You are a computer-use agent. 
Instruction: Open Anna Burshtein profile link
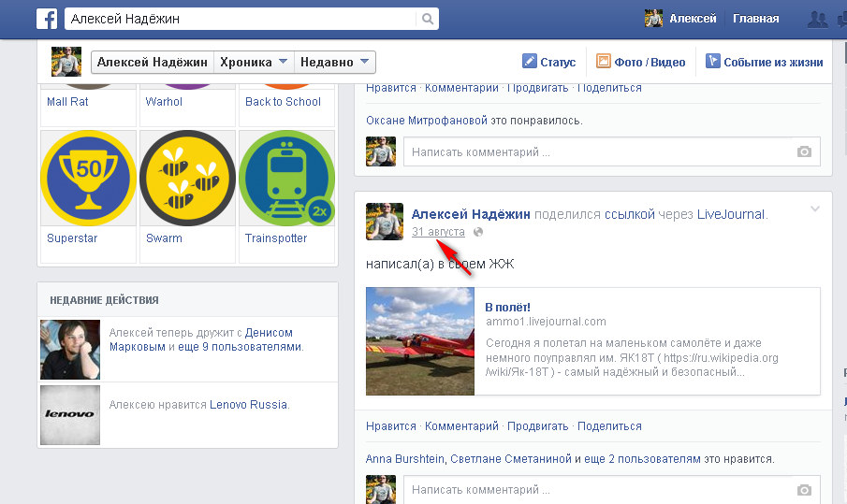click(x=405, y=459)
